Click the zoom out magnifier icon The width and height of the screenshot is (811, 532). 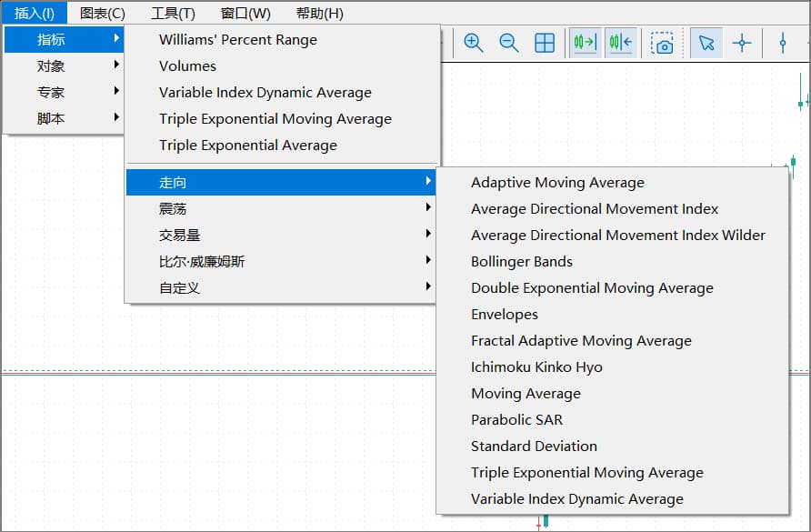(509, 43)
